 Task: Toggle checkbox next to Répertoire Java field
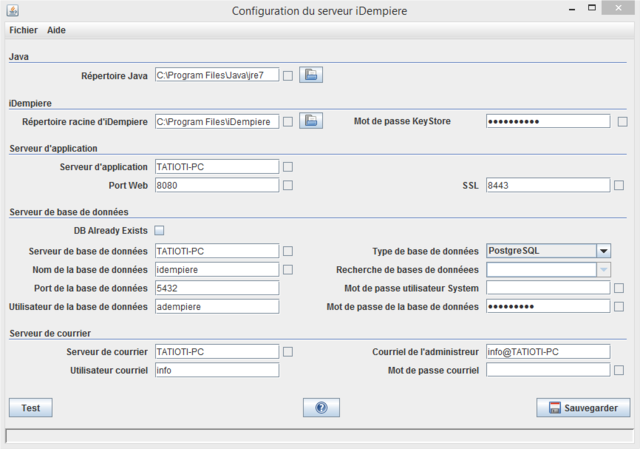pos(288,75)
